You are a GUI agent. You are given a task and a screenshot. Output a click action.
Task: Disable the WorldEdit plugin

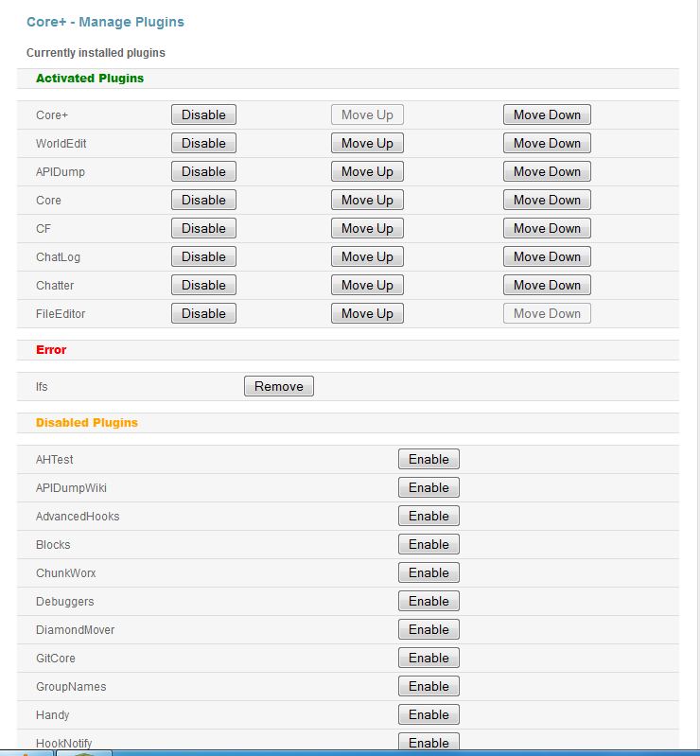click(x=203, y=143)
